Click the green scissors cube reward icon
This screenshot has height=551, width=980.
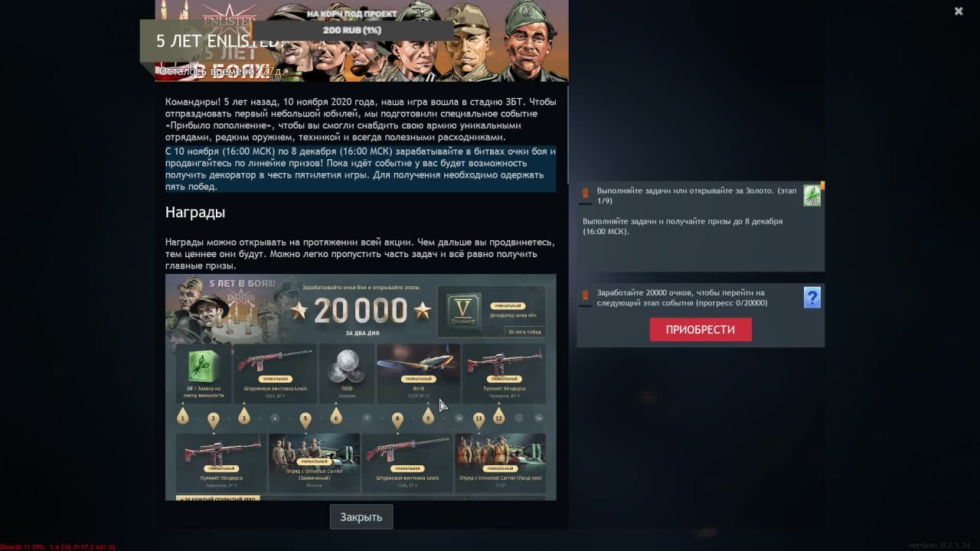tap(204, 367)
